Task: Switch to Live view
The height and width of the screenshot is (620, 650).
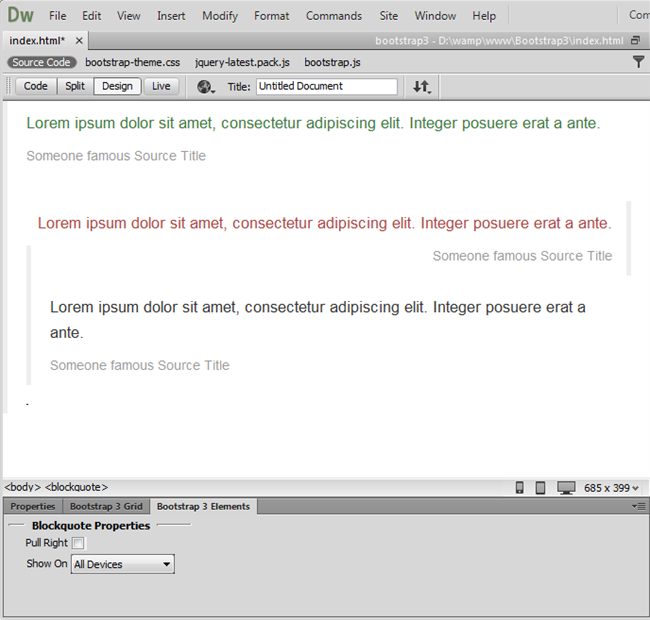Action: coord(161,86)
